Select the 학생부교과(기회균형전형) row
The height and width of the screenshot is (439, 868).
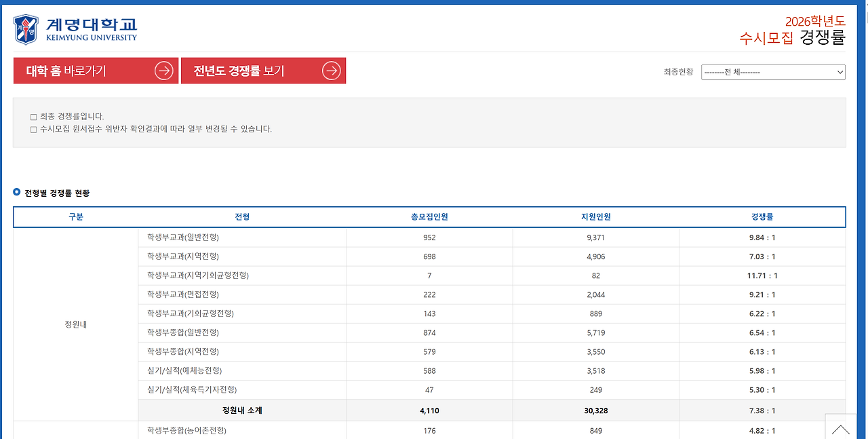[492, 313]
